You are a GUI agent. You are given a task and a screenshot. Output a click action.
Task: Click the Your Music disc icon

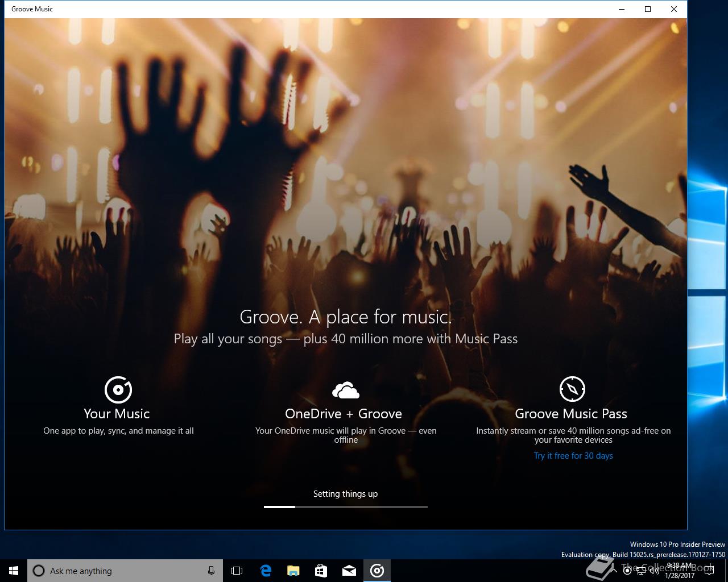tap(118, 389)
